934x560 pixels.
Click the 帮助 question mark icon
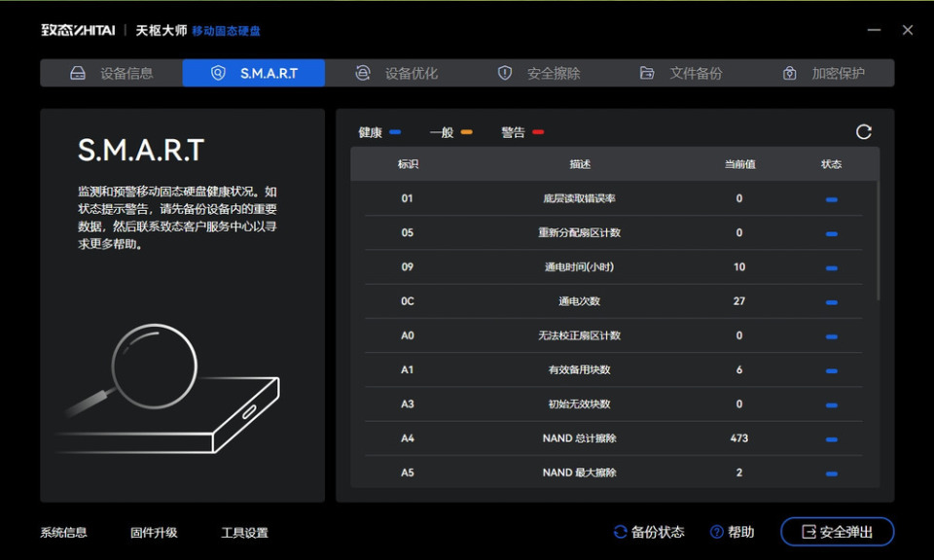717,532
